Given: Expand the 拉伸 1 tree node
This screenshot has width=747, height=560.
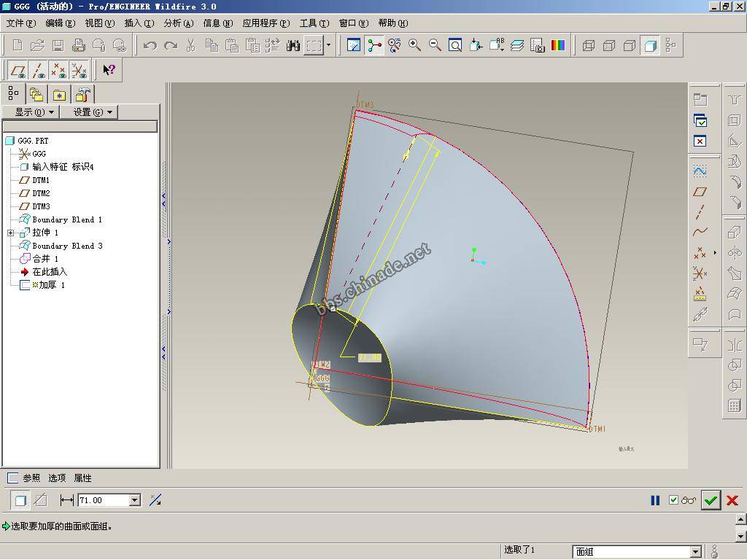Looking at the screenshot, I should click(x=10, y=233).
